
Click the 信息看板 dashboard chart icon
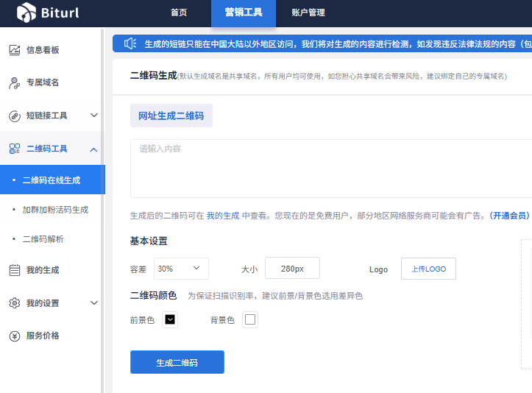[x=15, y=50]
